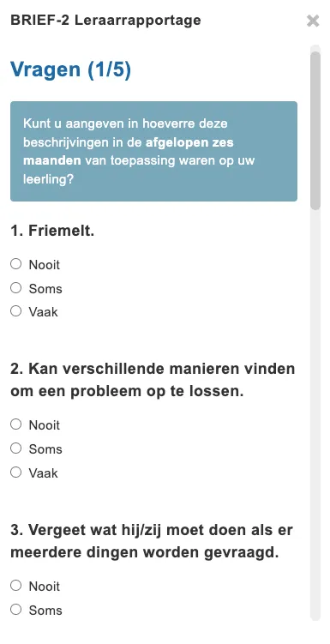The width and height of the screenshot is (330, 644).
Task: Choose Soms radio for Friemelt question
Action: tap(16, 288)
